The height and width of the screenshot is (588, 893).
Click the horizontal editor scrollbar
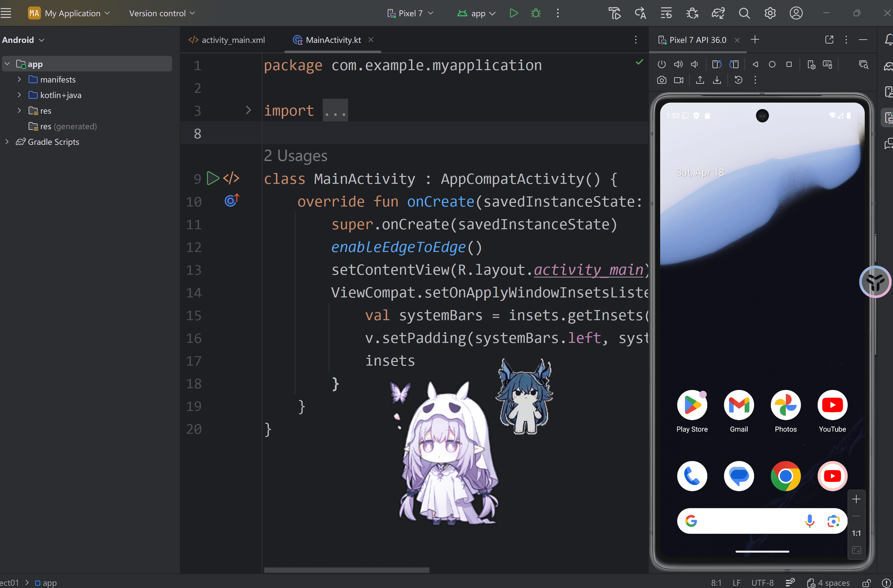[x=346, y=569]
